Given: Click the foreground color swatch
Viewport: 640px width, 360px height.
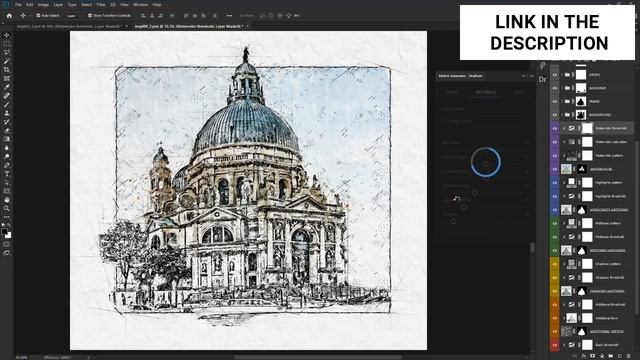Looking at the screenshot, I should pos(4,232).
